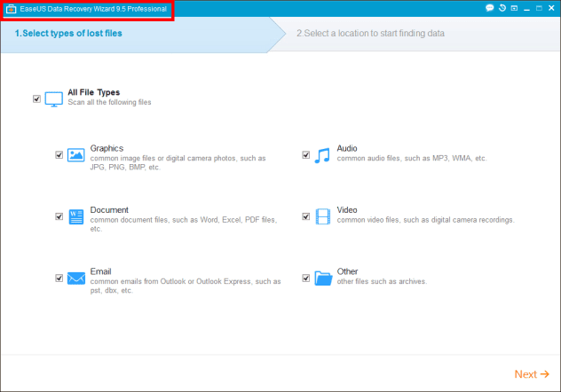
Task: Click the EaseUS app icon in title bar
Action: pos(11,9)
